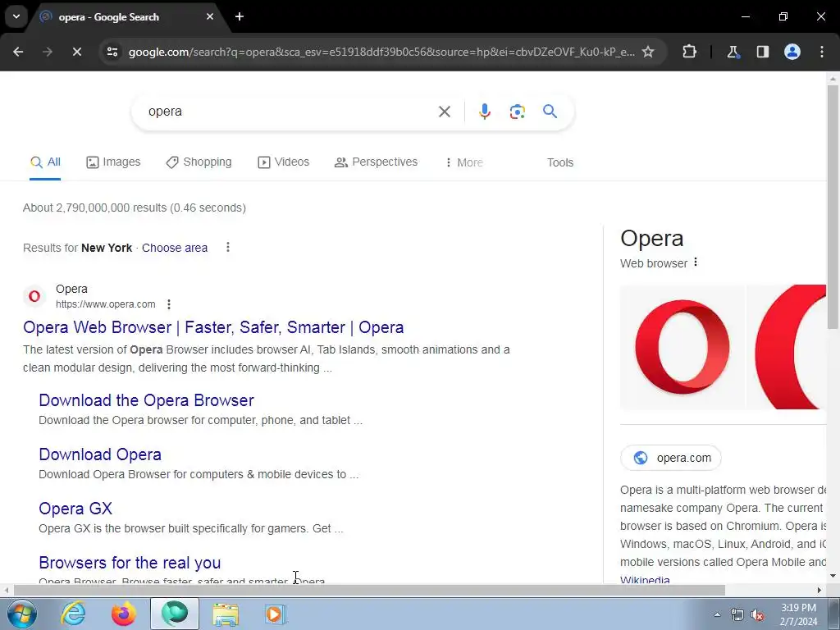Screen dimensions: 840x630
Task: Switch to Shopping tab
Action: [x=199, y=162]
